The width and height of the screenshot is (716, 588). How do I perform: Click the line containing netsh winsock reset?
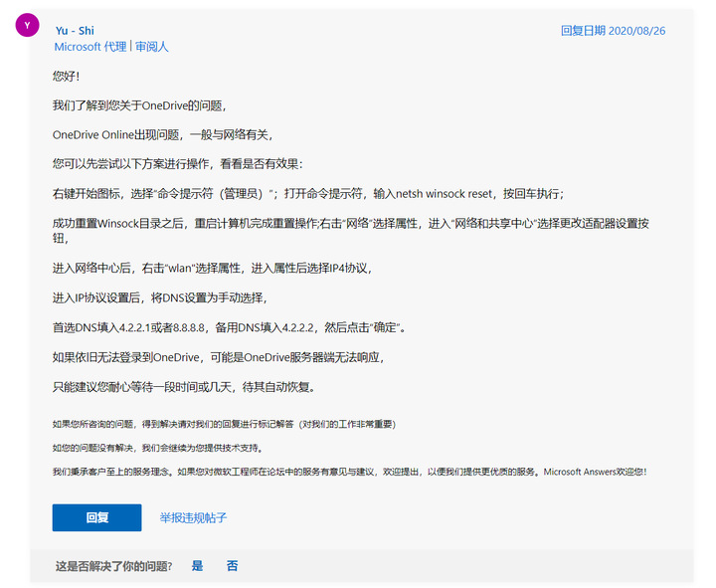pos(308,194)
